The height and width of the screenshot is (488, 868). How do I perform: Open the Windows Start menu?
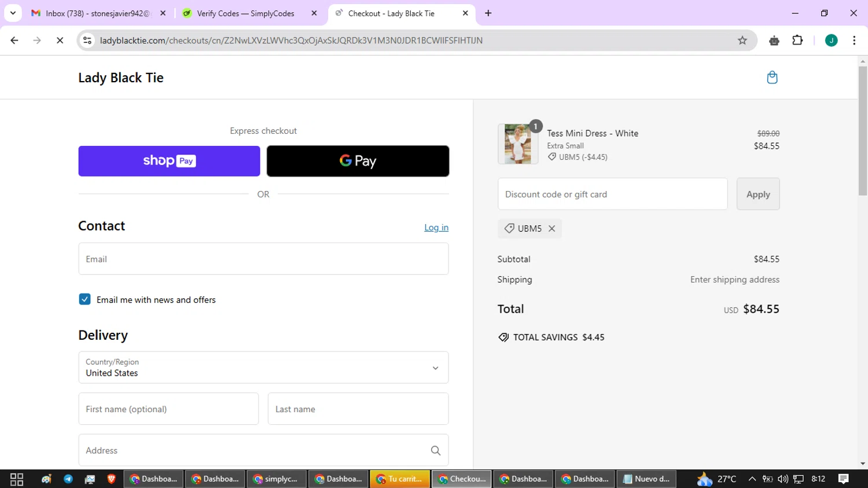point(17,479)
